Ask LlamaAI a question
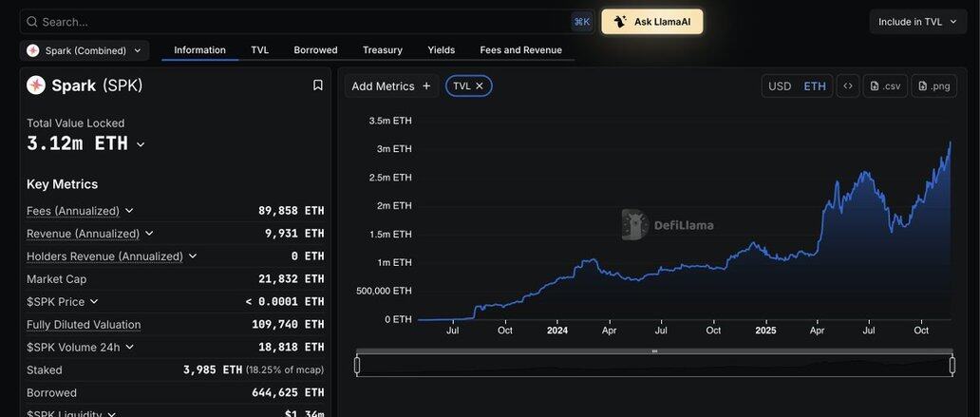980x417 pixels. pos(652,22)
